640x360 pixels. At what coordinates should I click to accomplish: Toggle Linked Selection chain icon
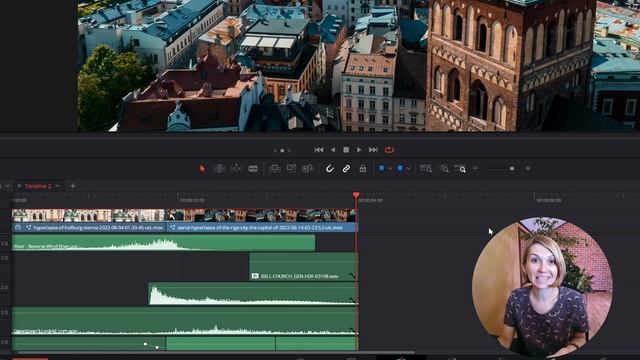346,169
